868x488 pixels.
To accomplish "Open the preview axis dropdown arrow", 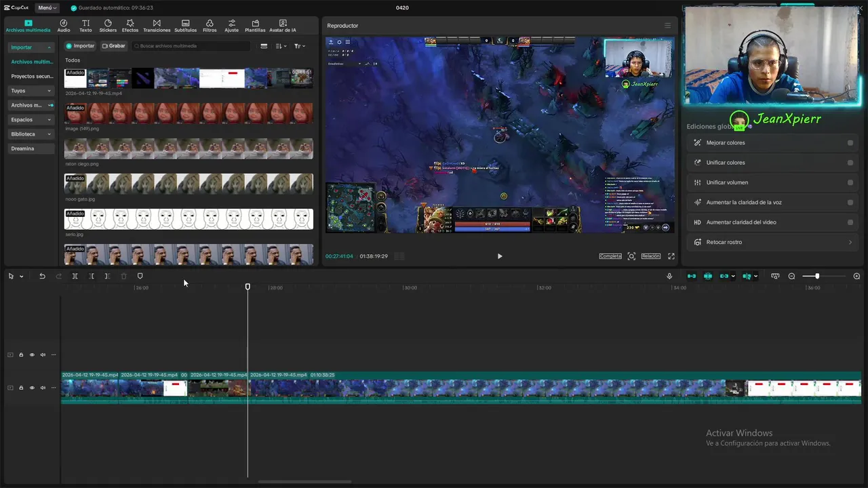I will (755, 277).
